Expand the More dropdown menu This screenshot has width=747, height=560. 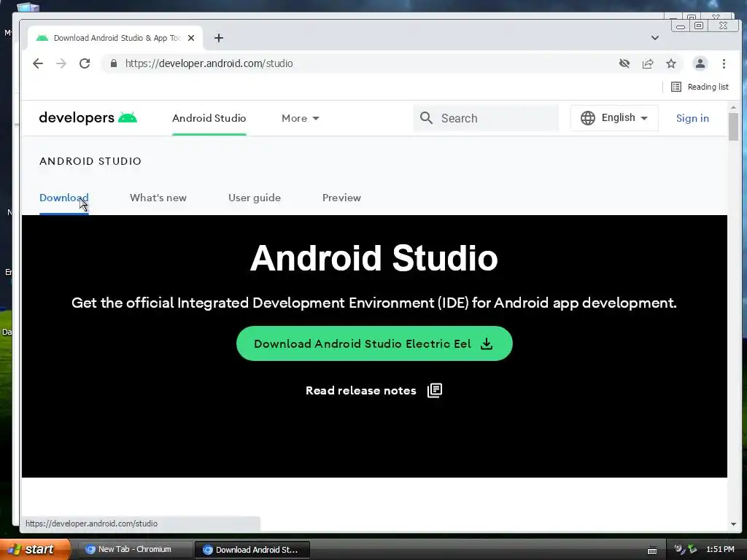pyautogui.click(x=300, y=118)
